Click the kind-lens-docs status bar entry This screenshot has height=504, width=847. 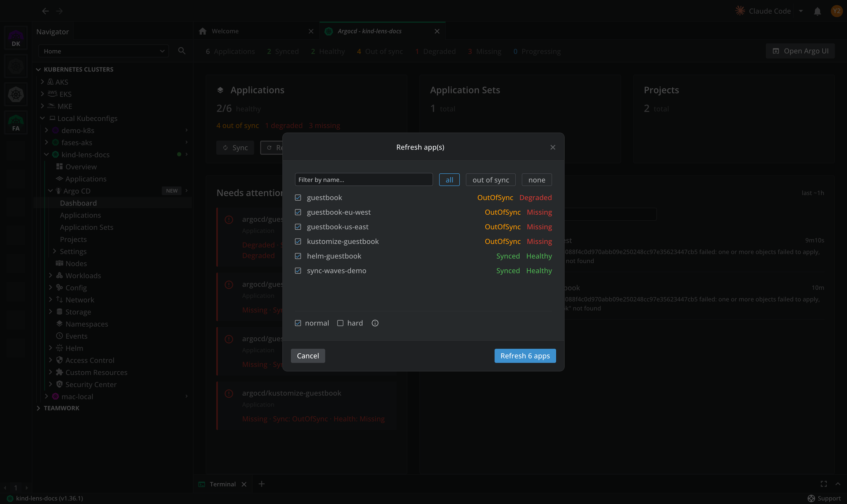[x=45, y=498]
